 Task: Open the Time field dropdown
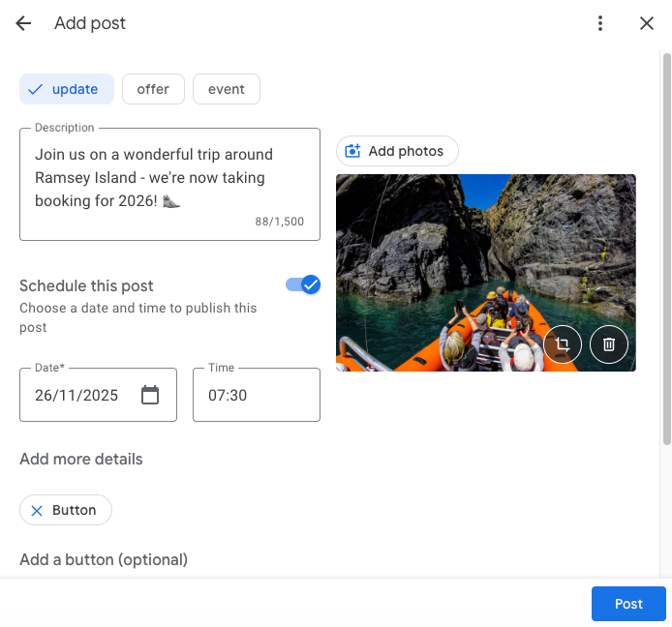(x=256, y=395)
